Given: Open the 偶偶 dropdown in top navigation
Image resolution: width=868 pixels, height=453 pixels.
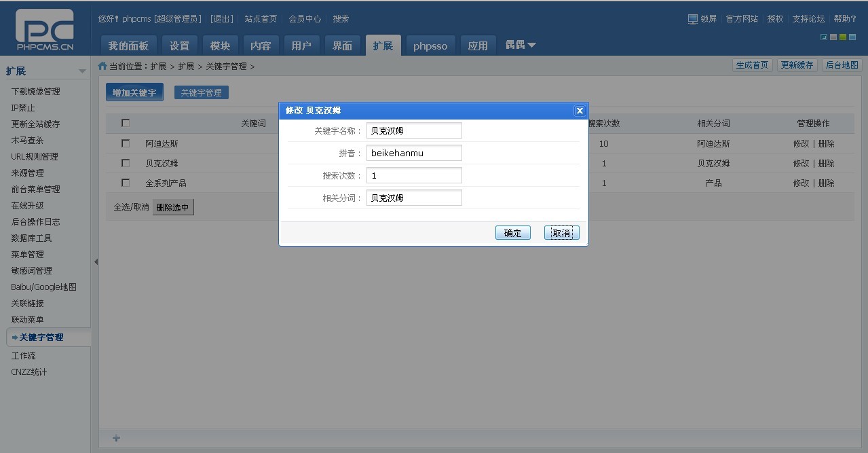Looking at the screenshot, I should (521, 45).
